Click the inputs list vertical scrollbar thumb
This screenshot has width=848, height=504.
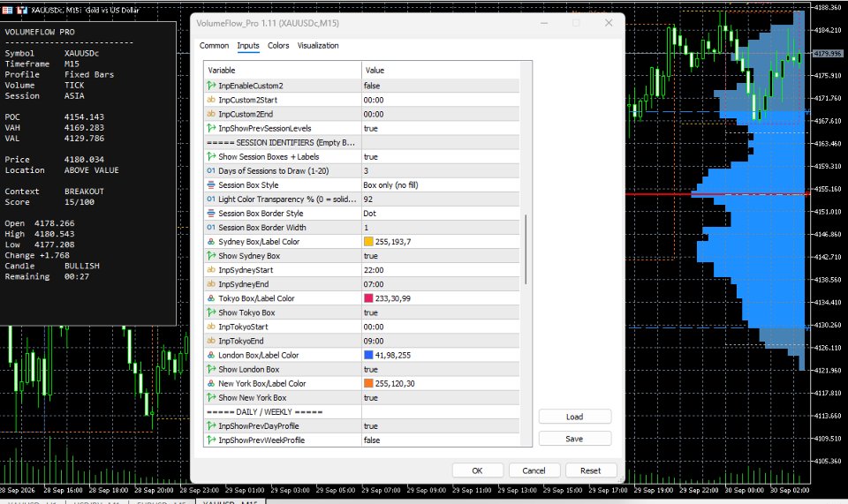pyautogui.click(x=526, y=250)
